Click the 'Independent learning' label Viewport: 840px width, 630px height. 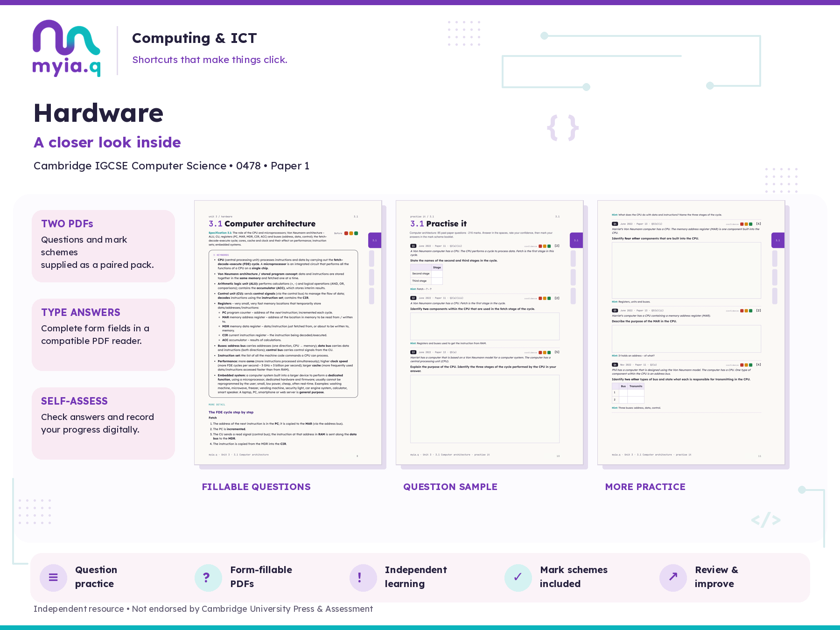coord(416,577)
